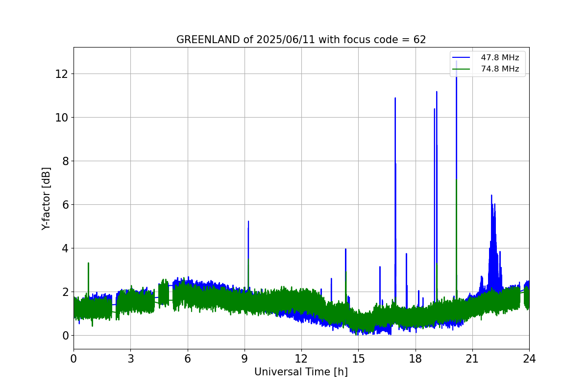
Task: Click the green spike peak before 1 h
Action: tap(88, 263)
